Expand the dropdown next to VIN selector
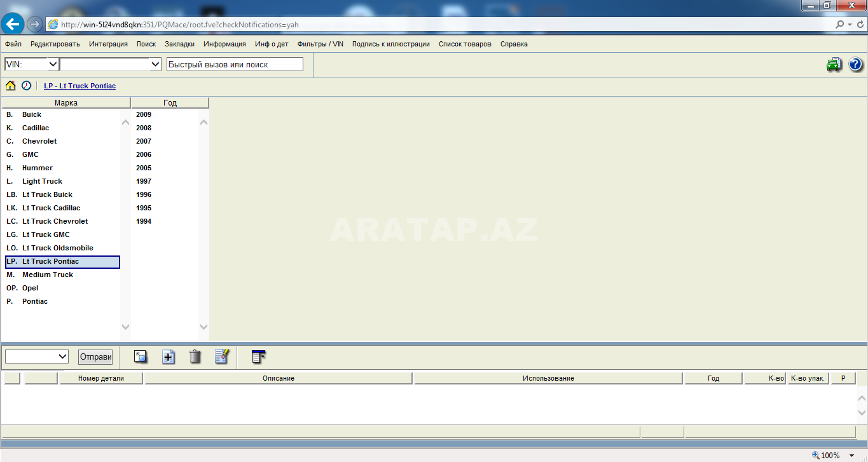The width and height of the screenshot is (868, 462). point(155,64)
